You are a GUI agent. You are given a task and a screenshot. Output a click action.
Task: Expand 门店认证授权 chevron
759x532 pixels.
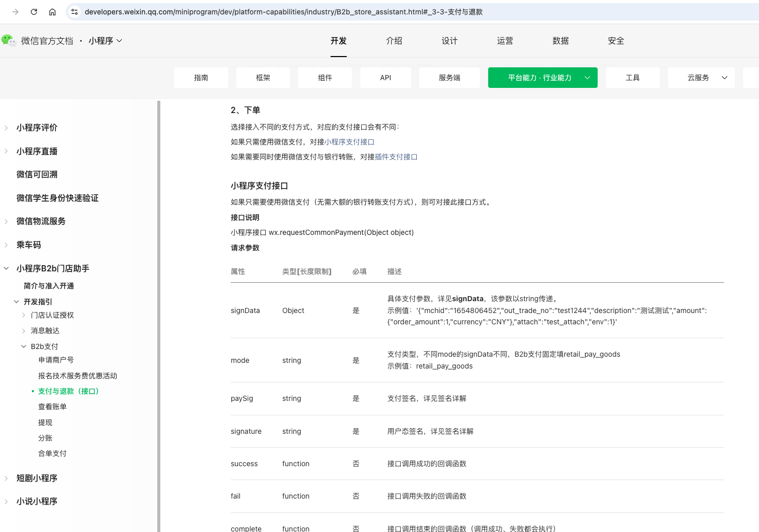[24, 315]
